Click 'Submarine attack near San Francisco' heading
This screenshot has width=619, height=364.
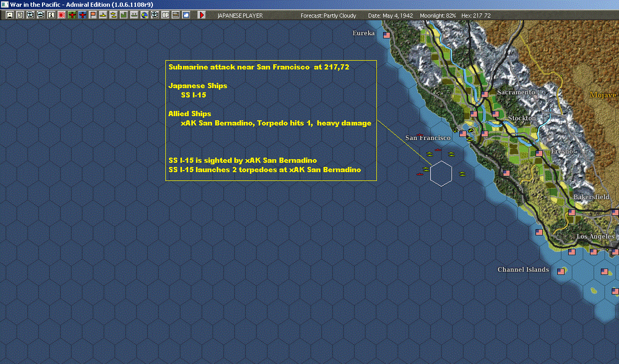pyautogui.click(x=259, y=67)
